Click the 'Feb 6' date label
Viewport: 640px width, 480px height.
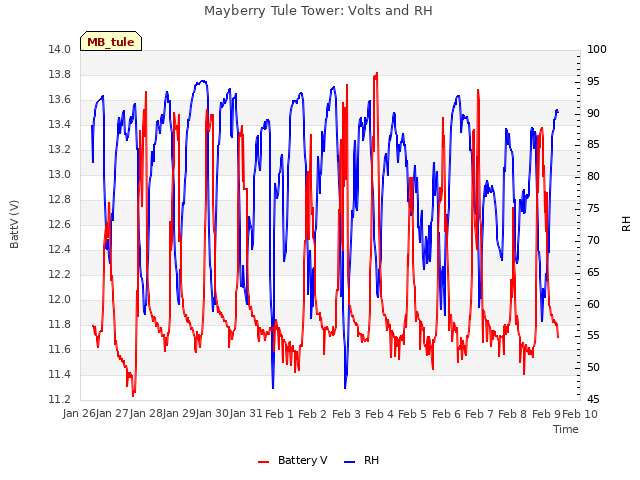click(446, 414)
